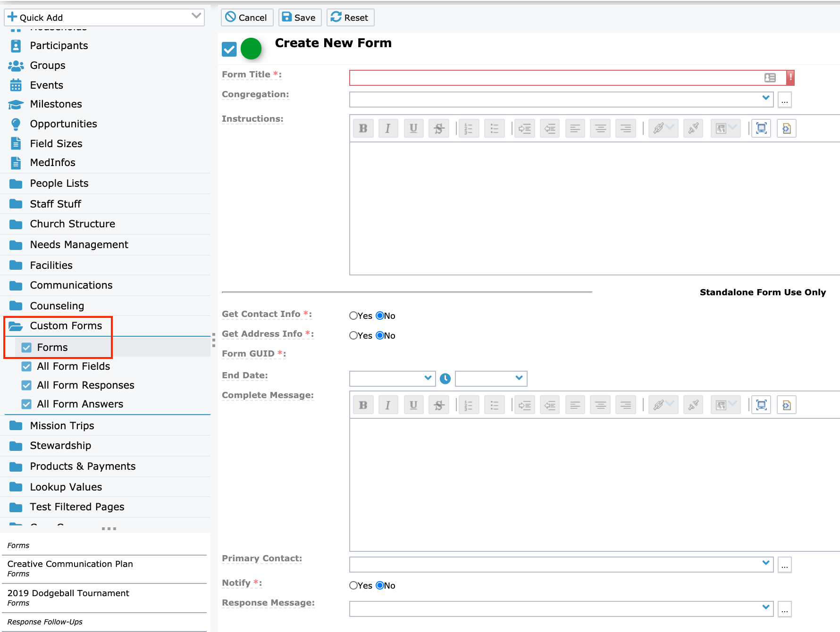Click ellipsis button next to Response Message
840x632 pixels.
tap(785, 609)
